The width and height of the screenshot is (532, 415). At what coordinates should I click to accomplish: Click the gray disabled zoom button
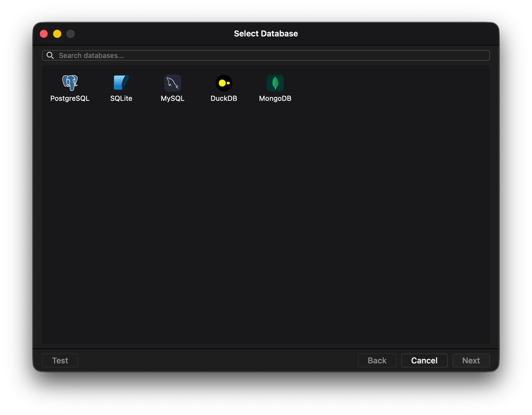[x=71, y=34]
